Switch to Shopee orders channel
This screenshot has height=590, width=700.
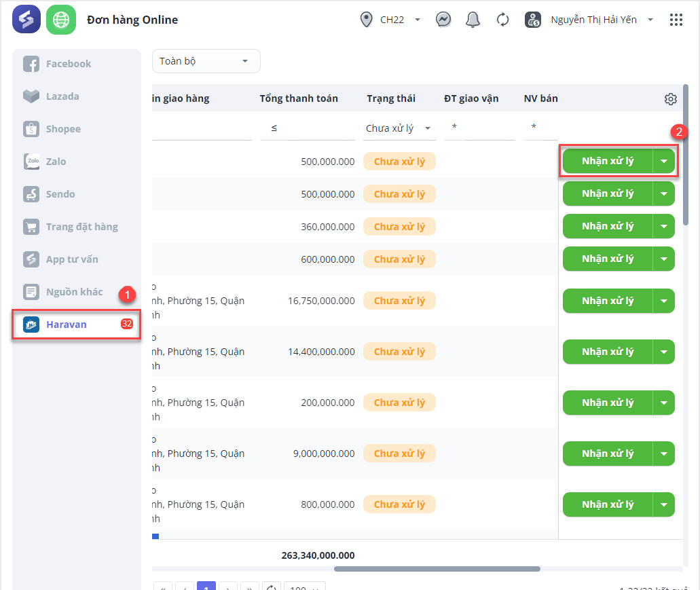[x=63, y=129]
